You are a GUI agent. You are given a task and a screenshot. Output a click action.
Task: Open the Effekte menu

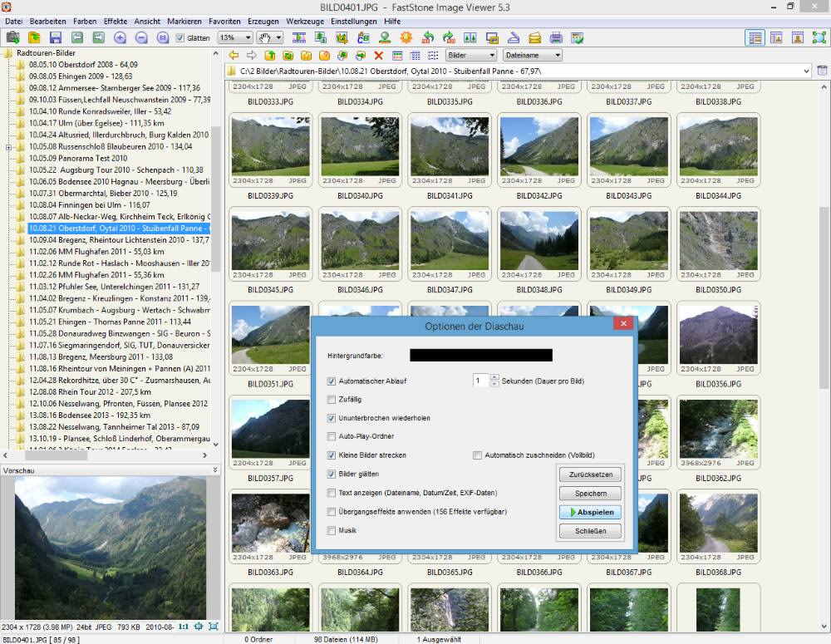pos(116,21)
